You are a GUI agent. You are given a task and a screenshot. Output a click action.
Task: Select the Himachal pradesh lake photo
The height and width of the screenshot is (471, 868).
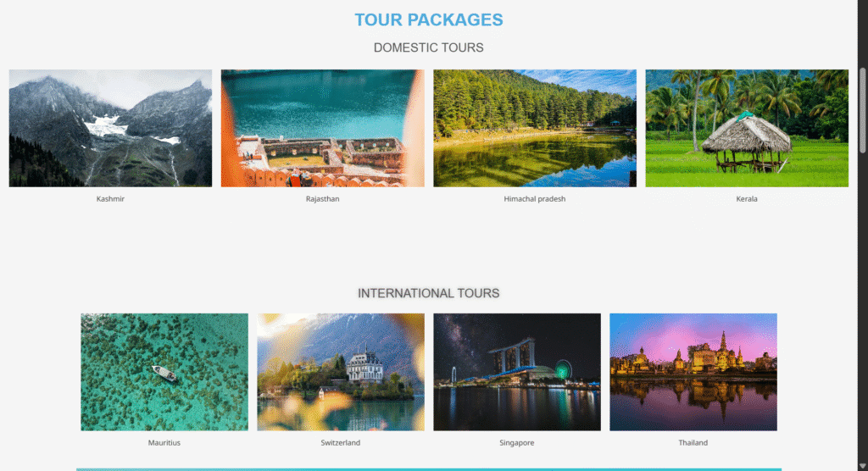point(535,128)
